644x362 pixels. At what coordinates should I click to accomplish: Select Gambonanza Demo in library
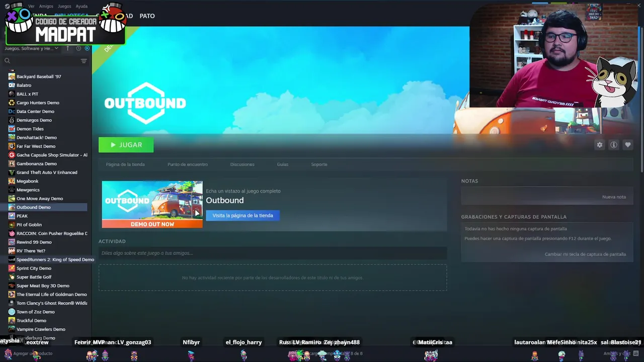(37, 164)
